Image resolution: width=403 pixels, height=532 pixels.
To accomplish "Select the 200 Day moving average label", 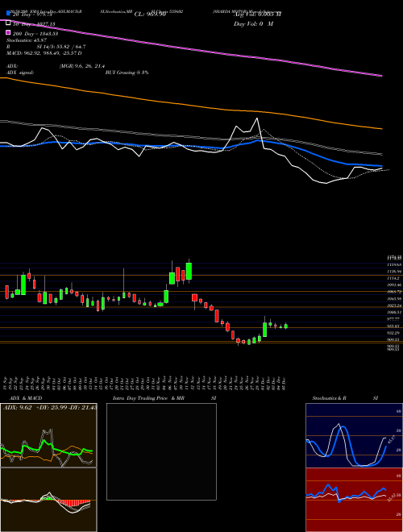I will [x=35, y=34].
